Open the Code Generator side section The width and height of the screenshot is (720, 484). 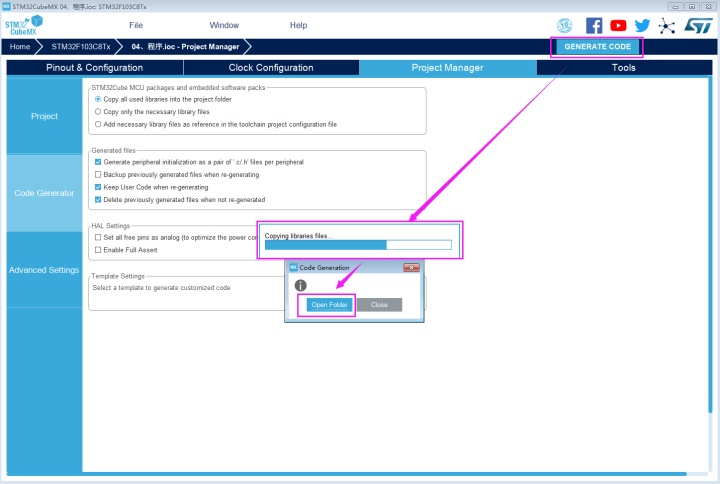coord(44,193)
